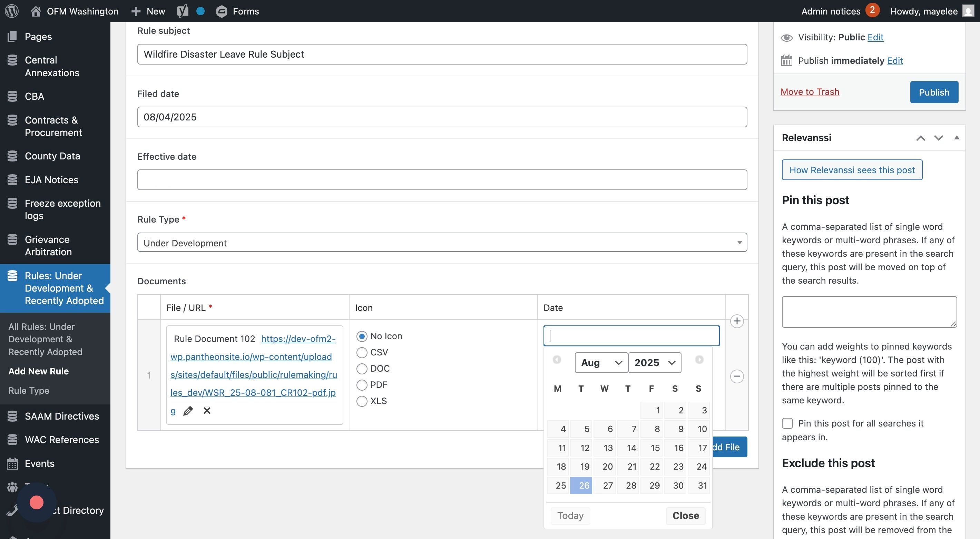This screenshot has height=539, width=980.
Task: Click the Effective date input field
Action: [x=442, y=180]
